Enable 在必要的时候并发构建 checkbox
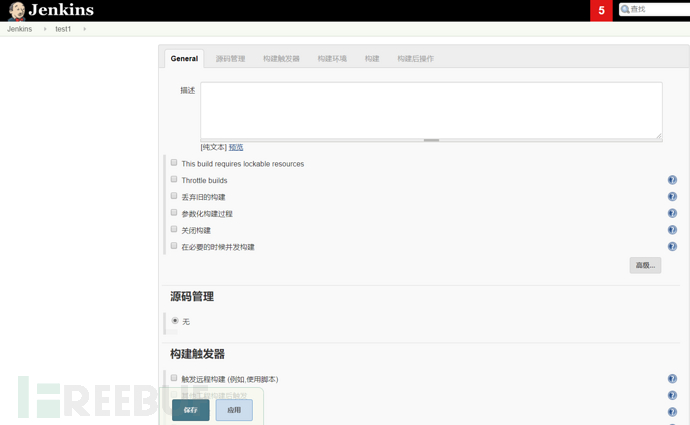Viewport: 690px width, 425px height. 174,246
